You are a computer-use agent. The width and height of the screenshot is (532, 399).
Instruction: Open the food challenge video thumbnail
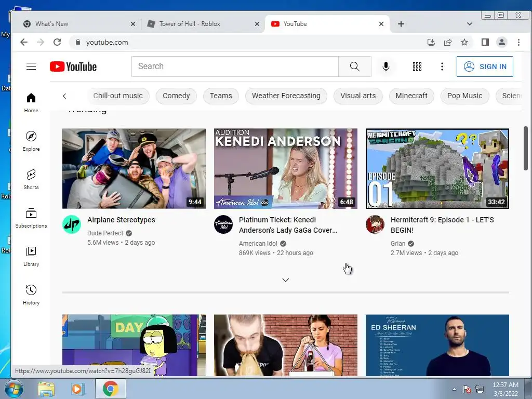285,345
